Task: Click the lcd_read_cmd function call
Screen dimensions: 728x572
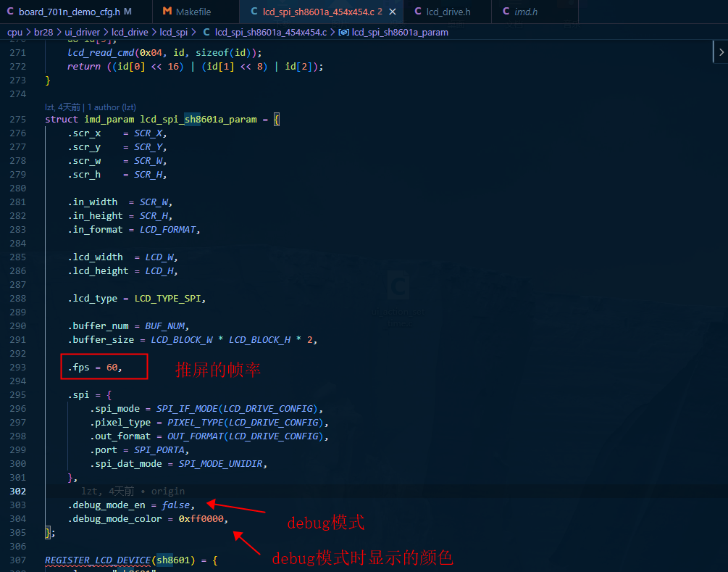Action: (101, 52)
